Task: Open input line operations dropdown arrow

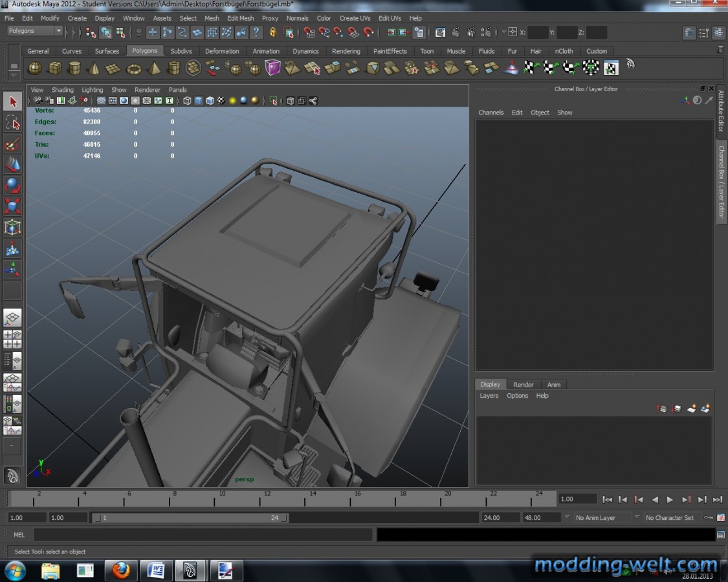Action: (503, 32)
